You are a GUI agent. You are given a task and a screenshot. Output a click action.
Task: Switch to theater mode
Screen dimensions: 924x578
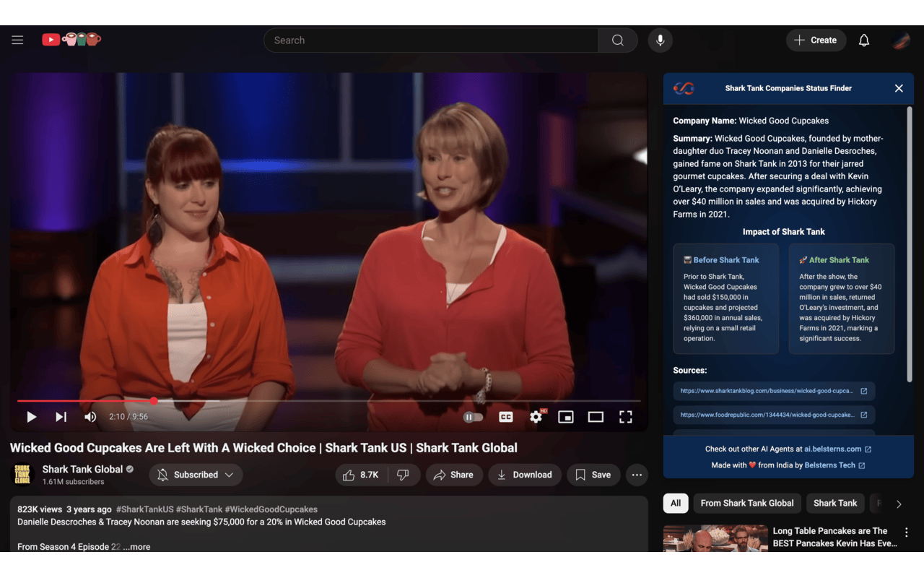(596, 417)
